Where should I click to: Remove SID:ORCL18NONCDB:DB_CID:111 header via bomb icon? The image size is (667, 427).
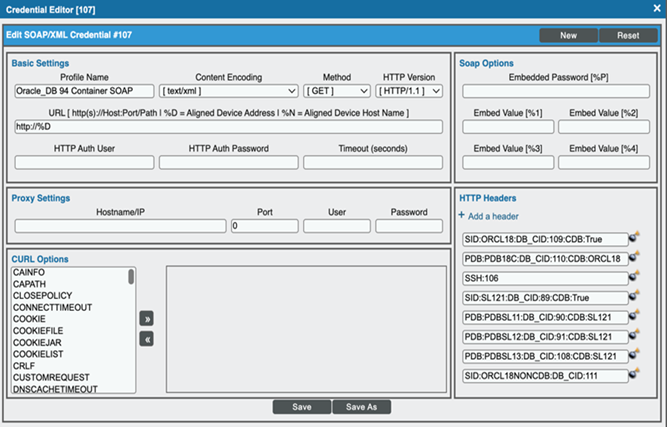click(634, 374)
